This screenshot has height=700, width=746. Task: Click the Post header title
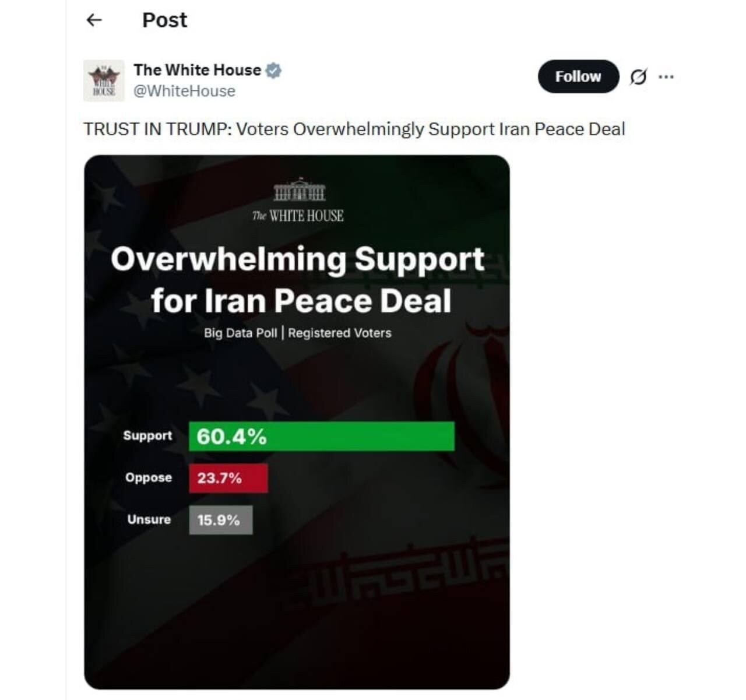click(x=164, y=20)
